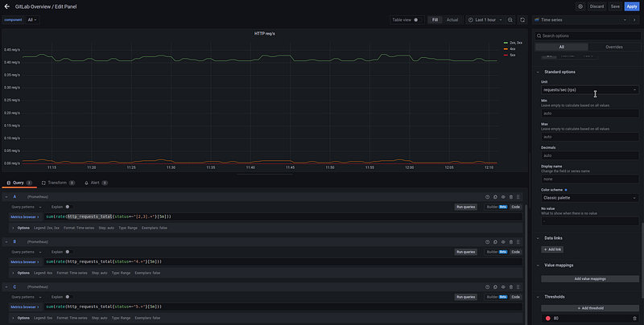Change the red color of threshold 80
The image size is (644, 325).
(x=548, y=319)
